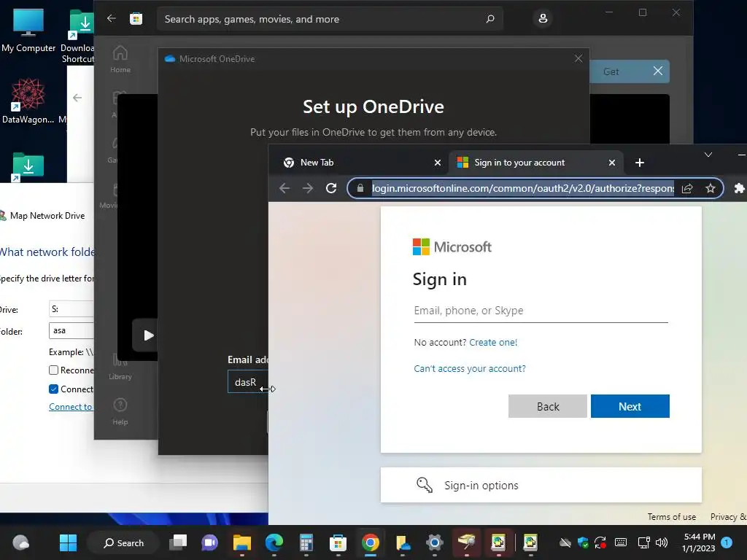This screenshot has height=560, width=747.
Task: Open the weather widget on the taskbar
Action: (x=20, y=542)
